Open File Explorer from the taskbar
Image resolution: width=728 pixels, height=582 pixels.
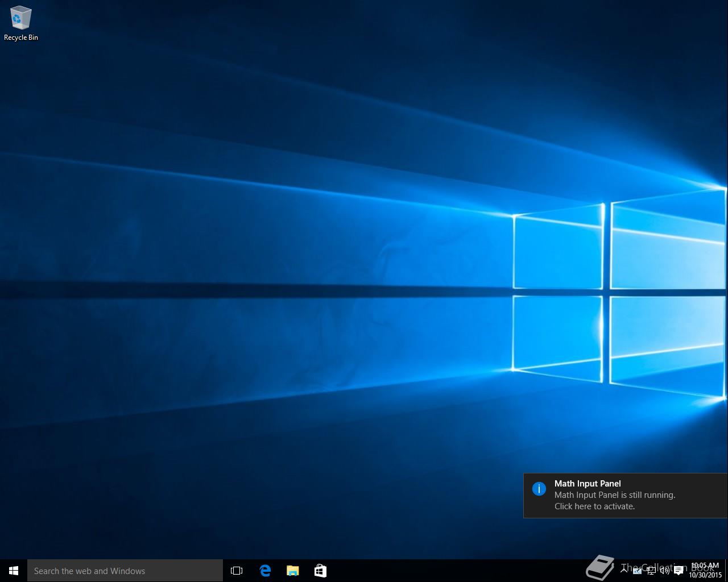coord(293,571)
